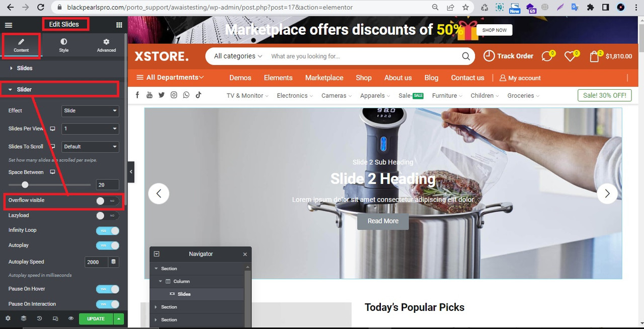Click Preview Changes eye icon

71,318
